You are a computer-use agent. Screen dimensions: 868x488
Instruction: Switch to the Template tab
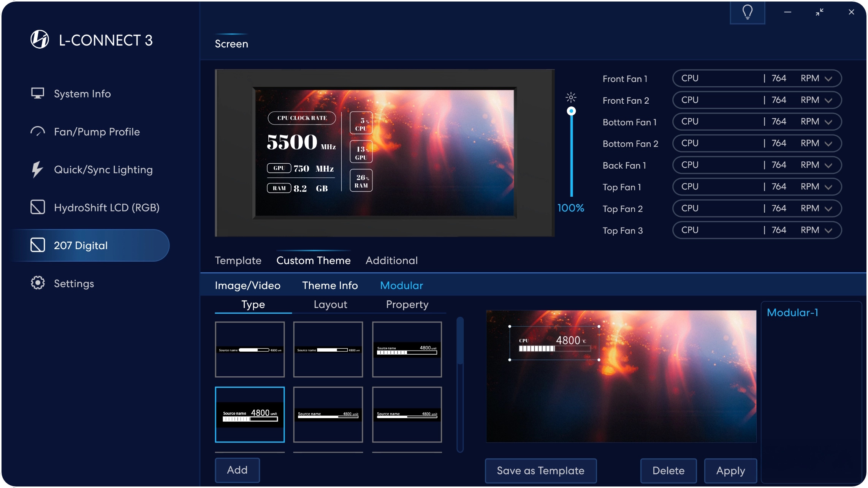[x=238, y=261]
